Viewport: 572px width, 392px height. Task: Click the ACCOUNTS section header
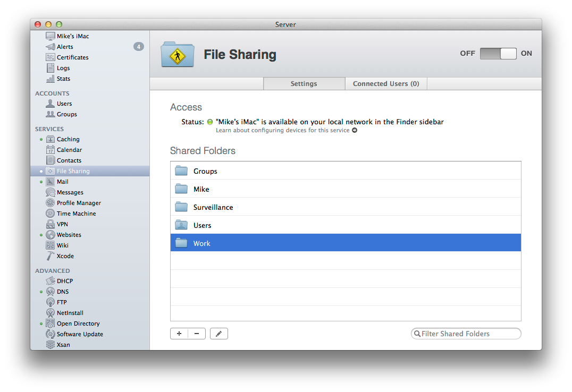coord(52,93)
